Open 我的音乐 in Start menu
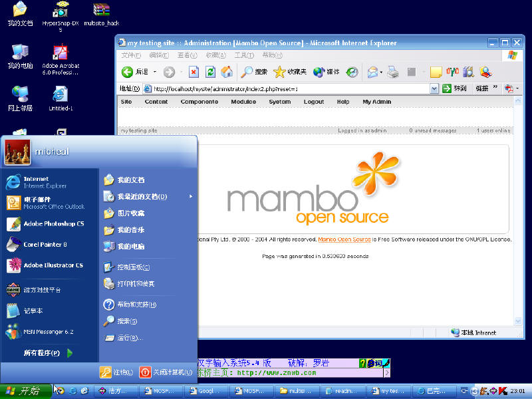The width and height of the screenshot is (532, 399). pos(124,229)
